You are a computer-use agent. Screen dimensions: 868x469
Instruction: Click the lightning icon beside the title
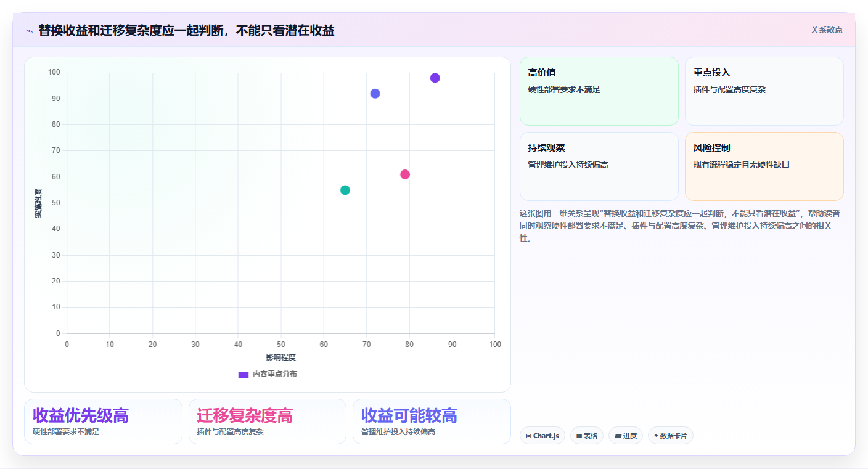coord(29,31)
